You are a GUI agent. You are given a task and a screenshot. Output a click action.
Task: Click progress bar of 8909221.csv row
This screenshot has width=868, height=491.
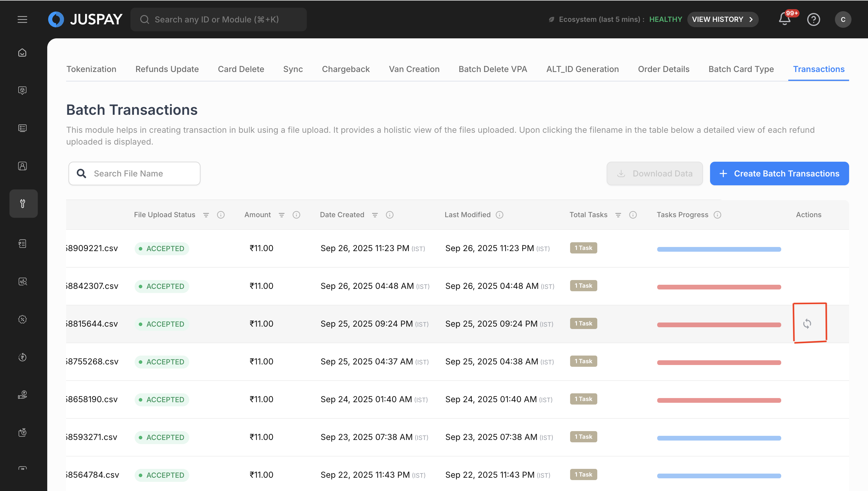point(719,249)
